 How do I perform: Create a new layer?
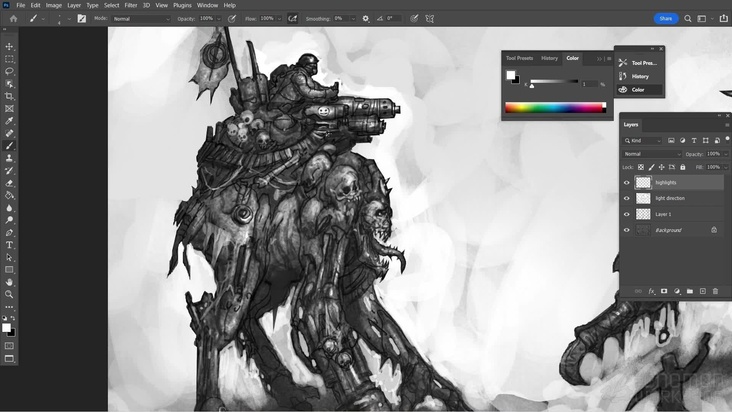pyautogui.click(x=703, y=291)
